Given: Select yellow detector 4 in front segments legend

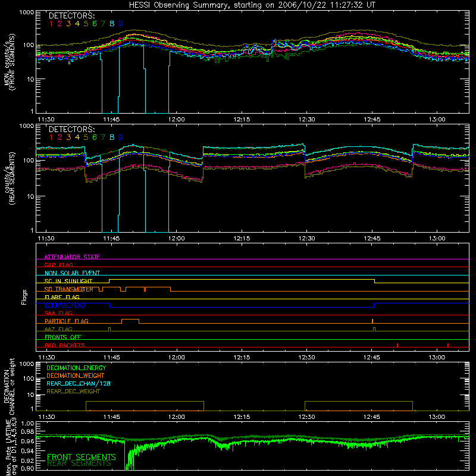Looking at the screenshot, I should click(77, 24).
